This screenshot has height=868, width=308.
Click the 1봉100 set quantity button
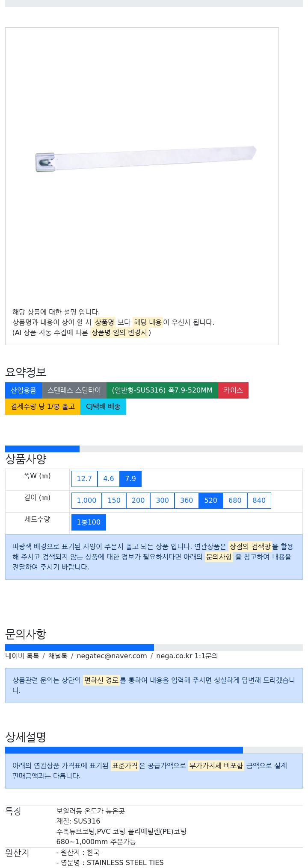pos(89,522)
